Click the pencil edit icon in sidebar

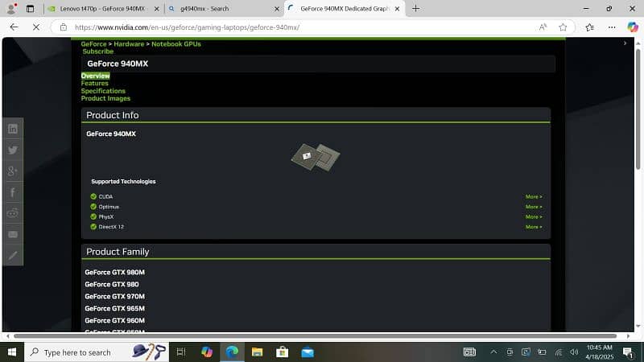13,256
